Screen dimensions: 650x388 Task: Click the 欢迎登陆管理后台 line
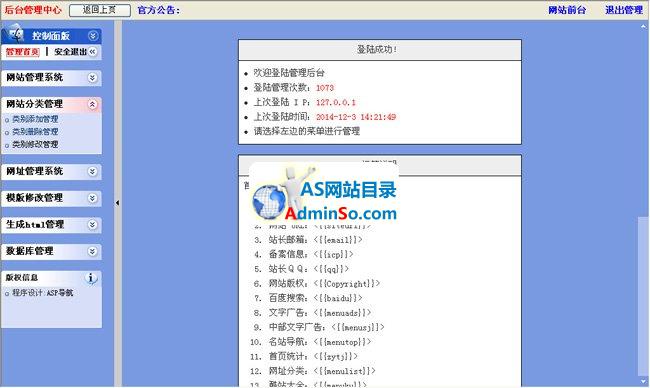(289, 73)
